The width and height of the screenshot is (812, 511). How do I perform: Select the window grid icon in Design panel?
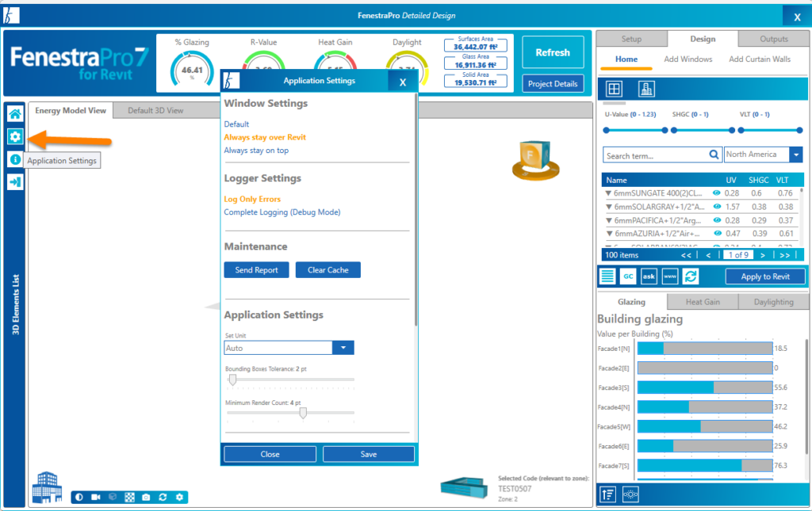[614, 89]
